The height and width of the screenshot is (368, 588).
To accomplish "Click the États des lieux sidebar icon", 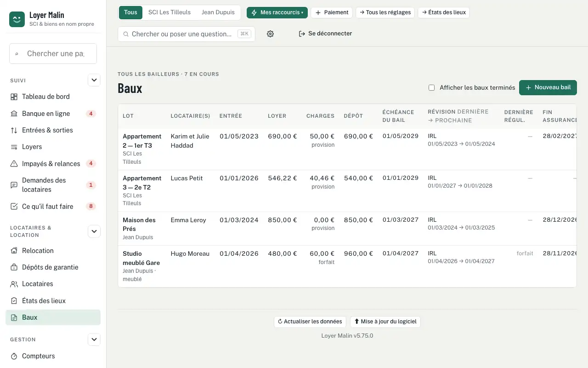I will (14, 301).
